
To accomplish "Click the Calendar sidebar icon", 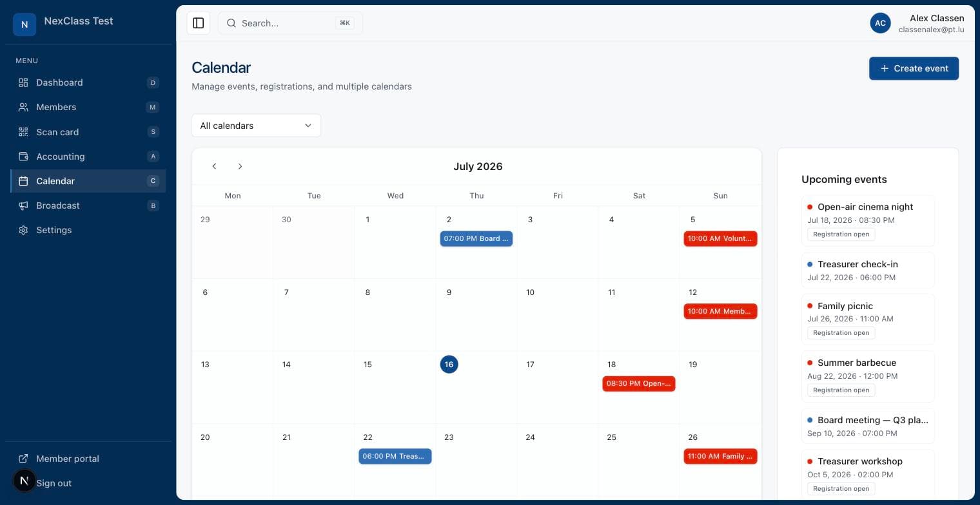I will click(x=23, y=181).
